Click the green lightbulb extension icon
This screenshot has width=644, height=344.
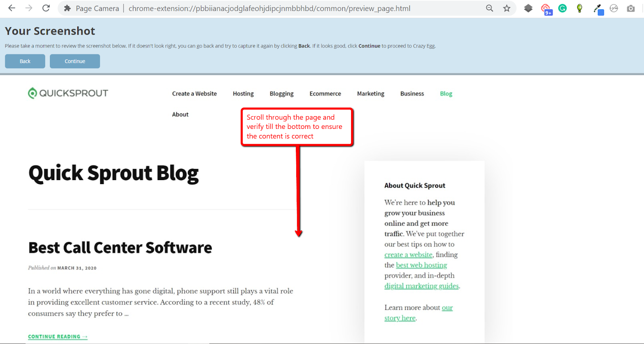[580, 8]
